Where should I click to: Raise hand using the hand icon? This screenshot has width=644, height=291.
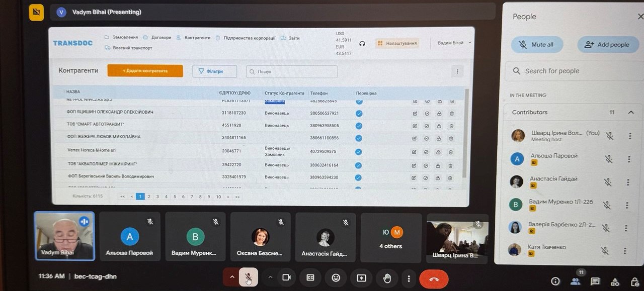(x=386, y=277)
